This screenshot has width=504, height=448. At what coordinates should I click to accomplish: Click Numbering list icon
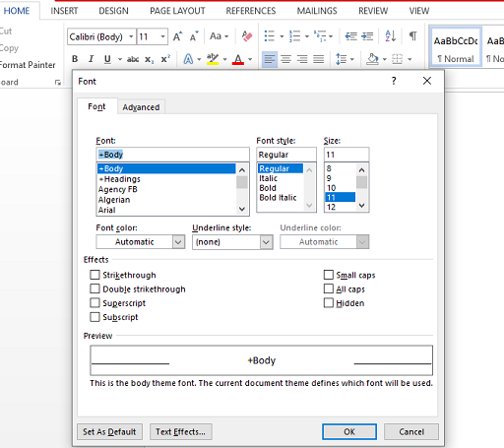click(294, 36)
